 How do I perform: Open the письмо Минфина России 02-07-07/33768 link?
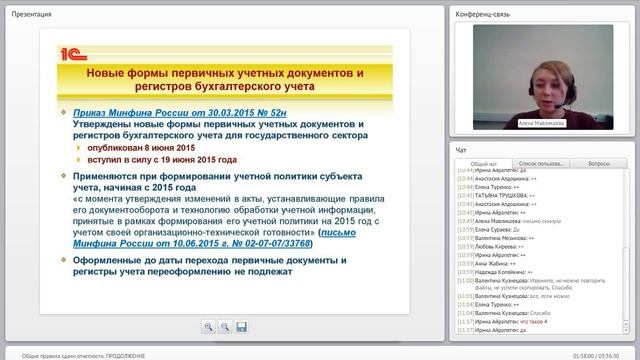tap(214, 238)
